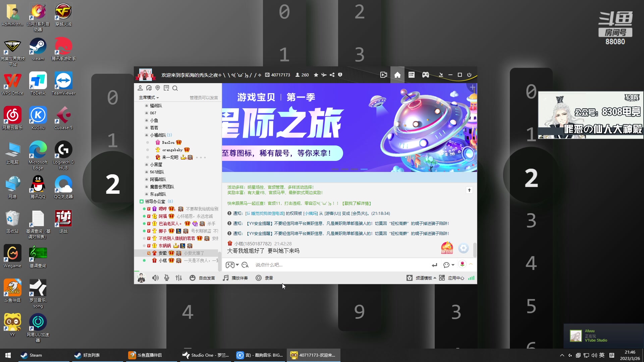Click the channel search magnifier icon
The width and height of the screenshot is (644, 362).
coord(175,88)
